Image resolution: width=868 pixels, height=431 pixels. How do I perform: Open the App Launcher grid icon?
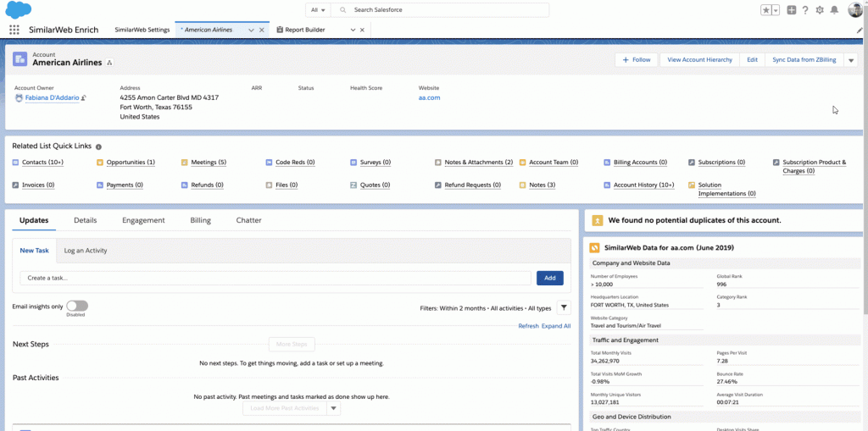[14, 29]
